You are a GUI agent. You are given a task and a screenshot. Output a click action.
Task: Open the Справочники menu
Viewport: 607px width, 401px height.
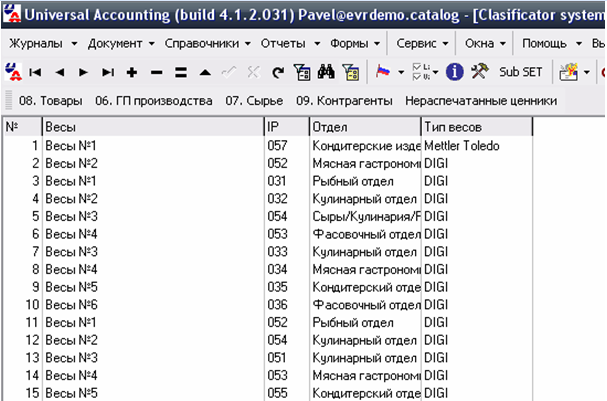207,43
